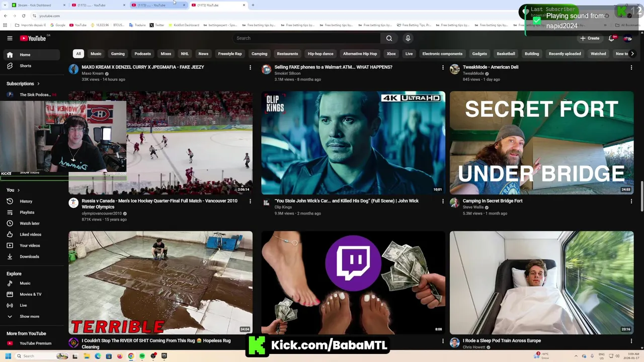Go to Home in the sidebar
This screenshot has height=362, width=644.
(x=32, y=55)
